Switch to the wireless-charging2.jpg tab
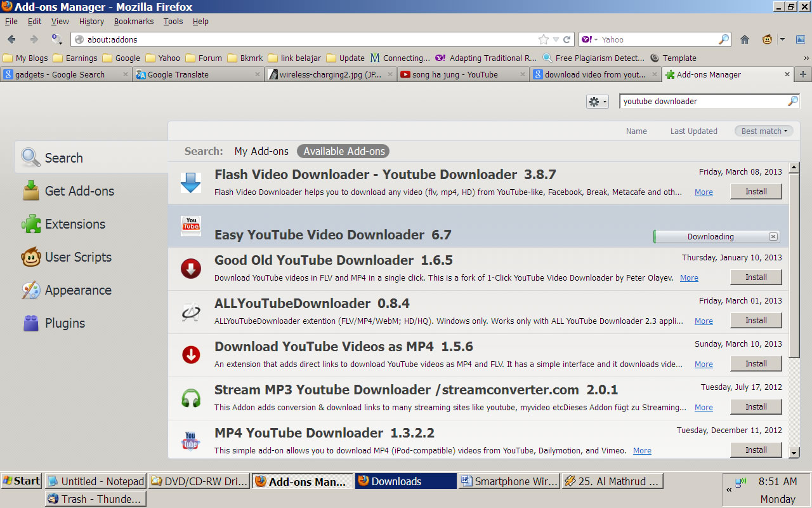The height and width of the screenshot is (508, 812). pyautogui.click(x=331, y=74)
